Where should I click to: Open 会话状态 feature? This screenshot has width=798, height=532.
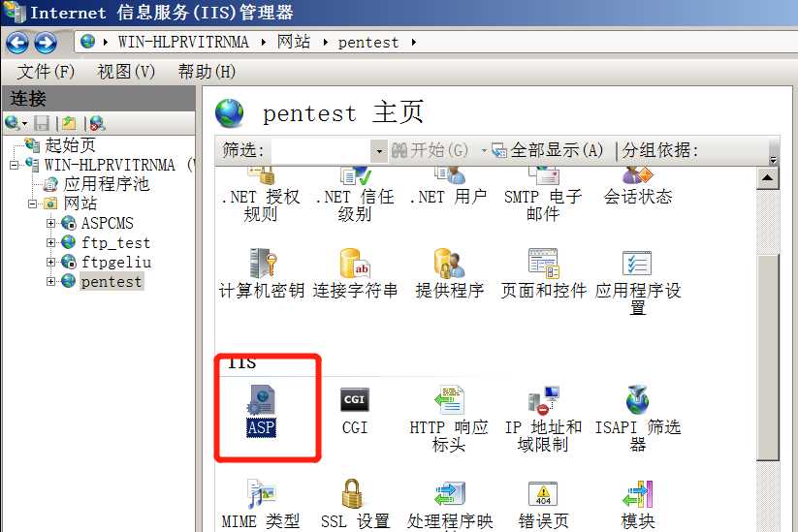[637, 187]
